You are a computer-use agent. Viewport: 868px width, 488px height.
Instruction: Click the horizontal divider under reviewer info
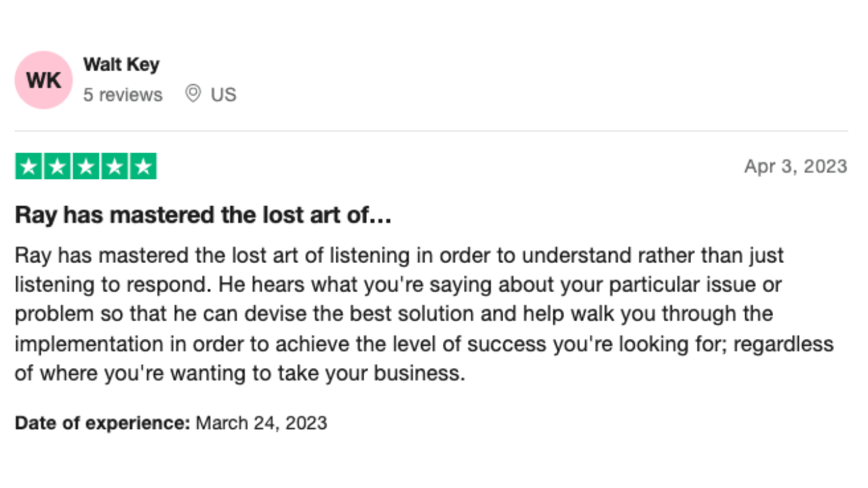click(x=431, y=131)
